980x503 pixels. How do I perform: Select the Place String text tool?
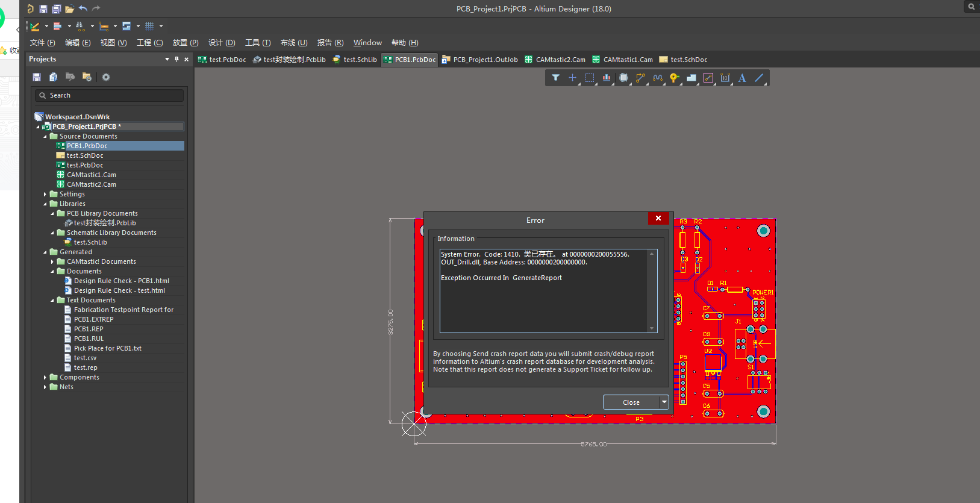click(742, 78)
